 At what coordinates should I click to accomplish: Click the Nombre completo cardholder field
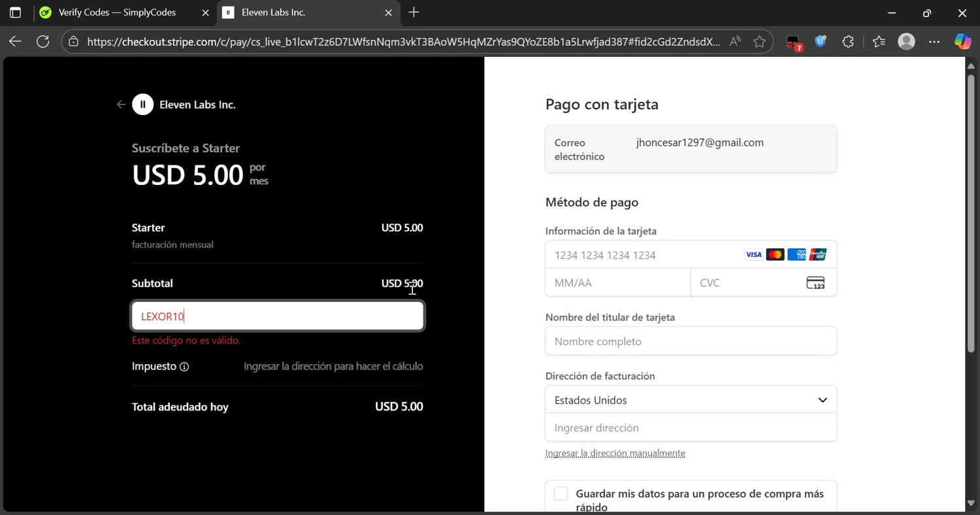(x=691, y=341)
